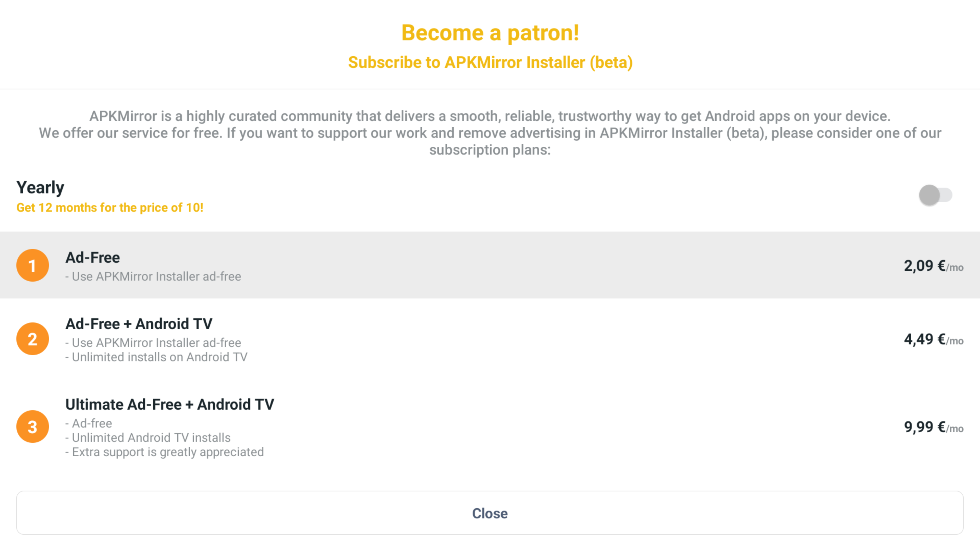This screenshot has width=980, height=551.
Task: Pick the Ultimate Ad-Free + Android TV title
Action: 170,405
